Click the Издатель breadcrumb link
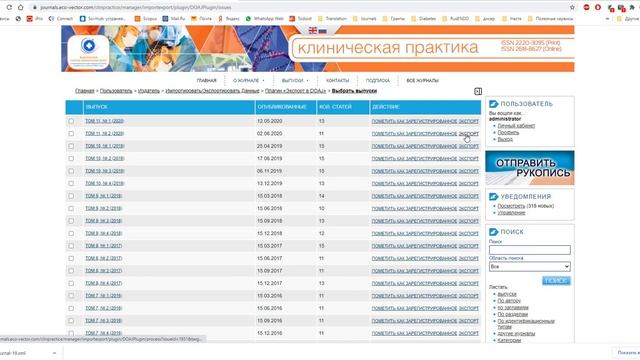Viewport: 640px width, 360px height. tap(149, 91)
